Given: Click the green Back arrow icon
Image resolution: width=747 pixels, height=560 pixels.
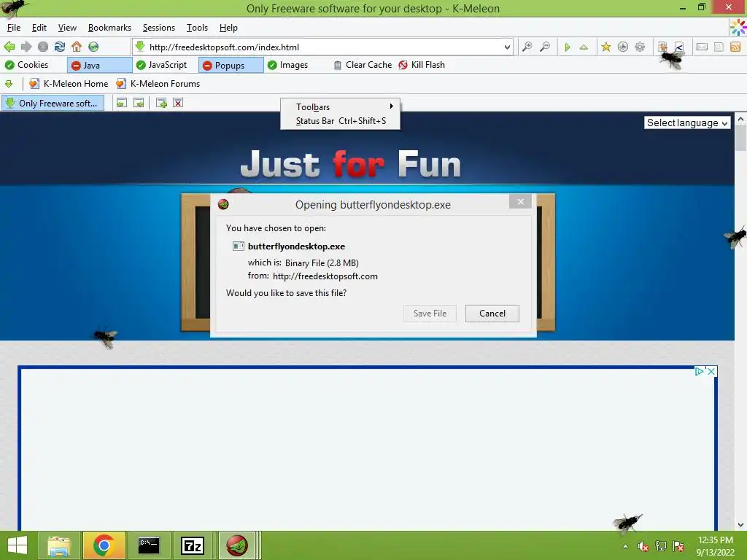Looking at the screenshot, I should tap(9, 47).
